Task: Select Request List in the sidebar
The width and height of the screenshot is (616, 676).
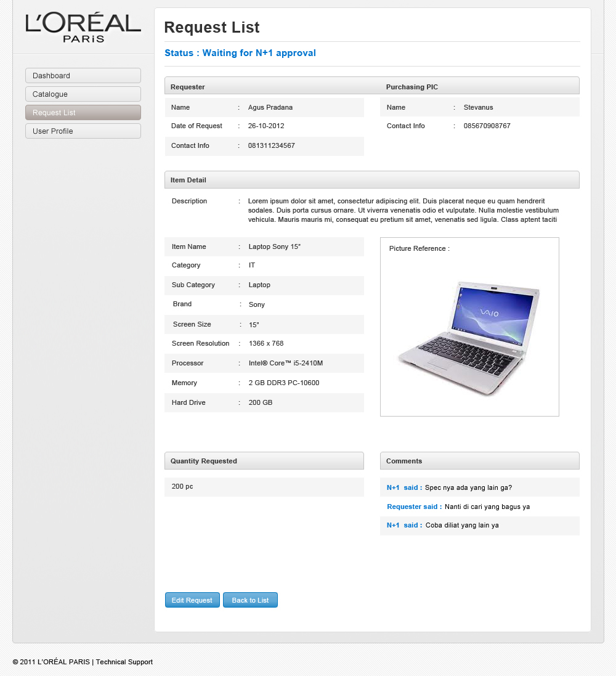Action: tap(83, 113)
